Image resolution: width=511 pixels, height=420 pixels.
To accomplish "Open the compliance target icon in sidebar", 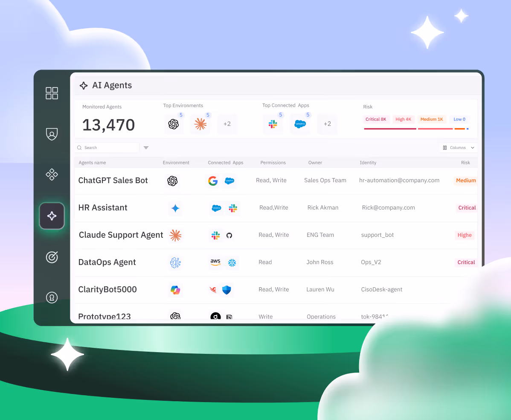I will coord(52,257).
